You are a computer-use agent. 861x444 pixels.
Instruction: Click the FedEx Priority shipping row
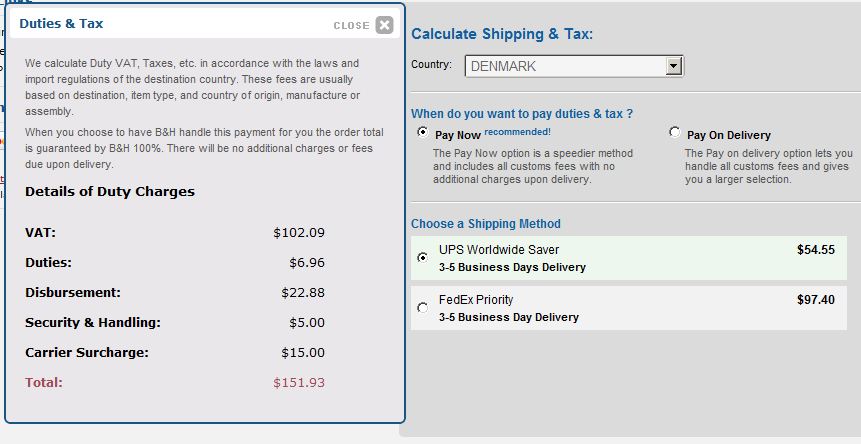(x=629, y=308)
